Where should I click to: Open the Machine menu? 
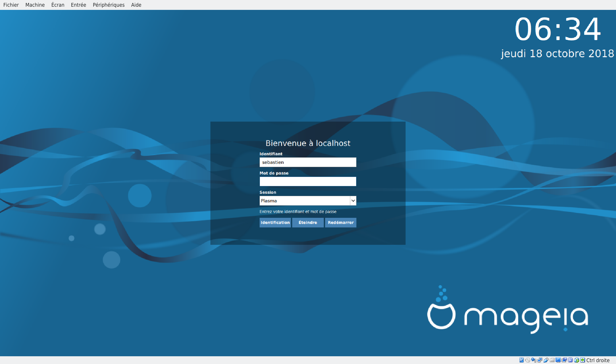(35, 5)
